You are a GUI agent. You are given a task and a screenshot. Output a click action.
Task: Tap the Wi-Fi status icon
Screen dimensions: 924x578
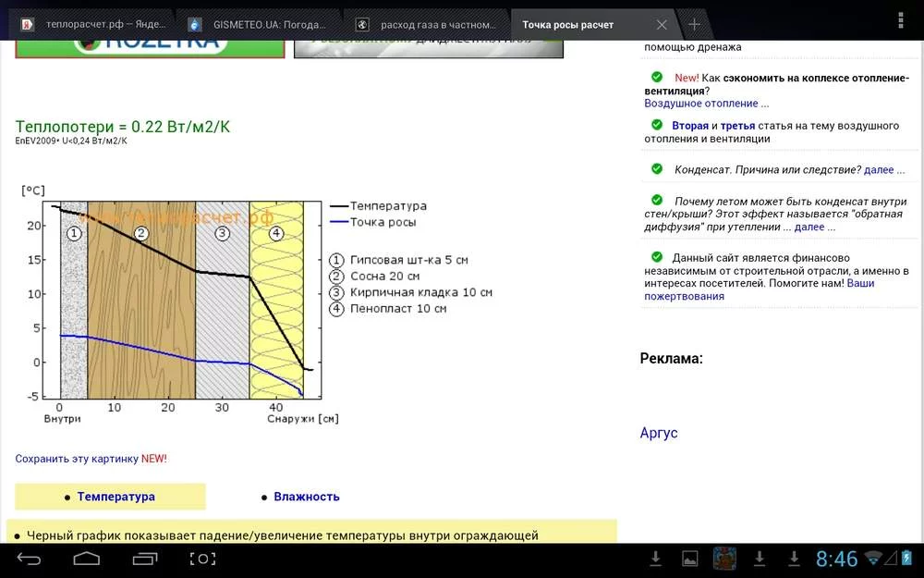(874, 558)
